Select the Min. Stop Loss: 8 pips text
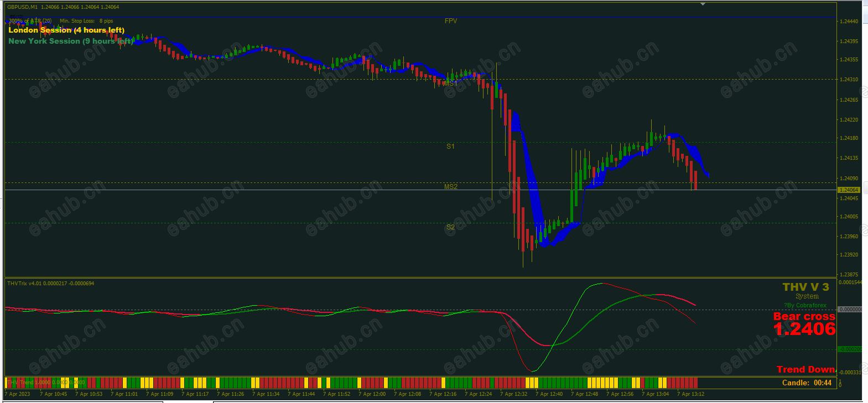 86,21
